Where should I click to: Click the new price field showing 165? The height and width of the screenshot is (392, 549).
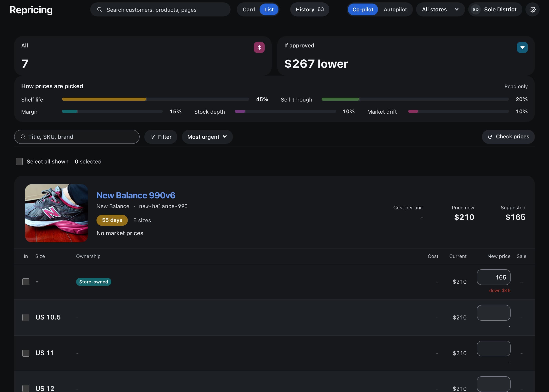click(494, 277)
